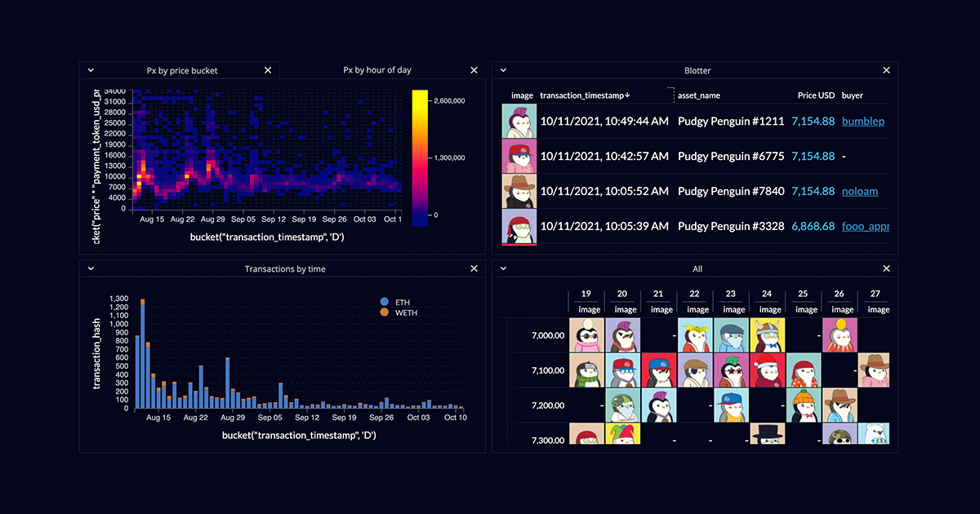Click the blue ETH legend dot
The image size is (980, 514).
point(385,302)
